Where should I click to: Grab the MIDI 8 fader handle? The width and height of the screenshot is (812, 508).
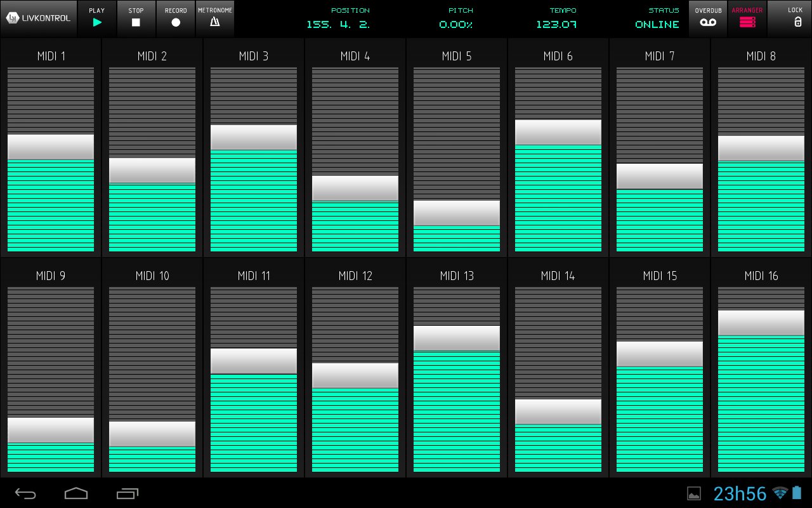tap(761, 149)
